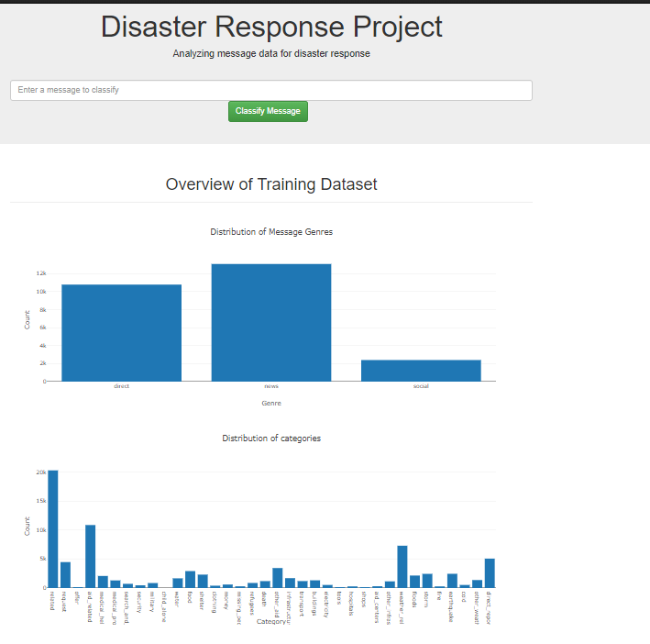Image resolution: width=650 pixels, height=644 pixels.
Task: Click the 'related' category axis label
Action: pos(52,601)
